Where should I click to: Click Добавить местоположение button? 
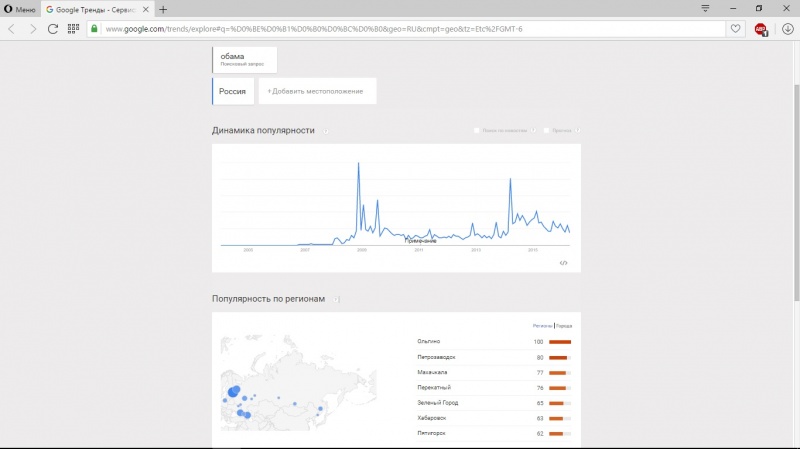coord(315,92)
